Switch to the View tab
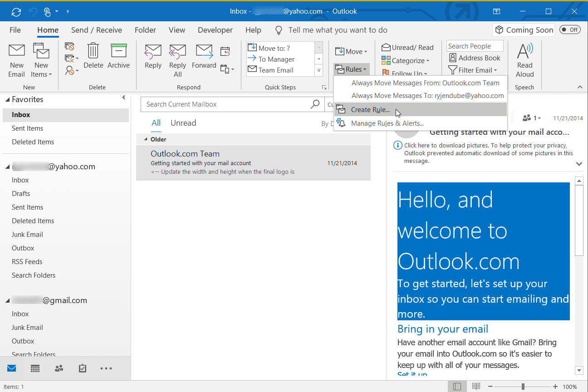 click(x=177, y=30)
